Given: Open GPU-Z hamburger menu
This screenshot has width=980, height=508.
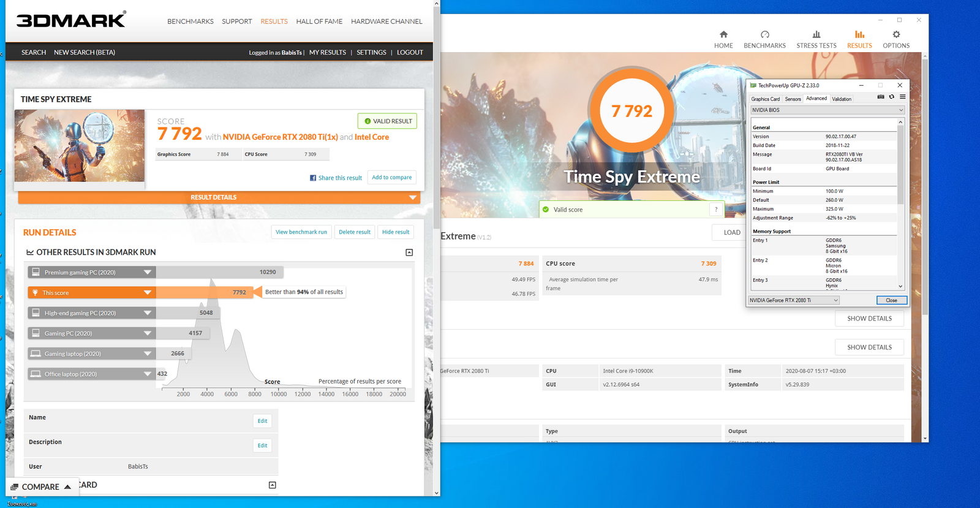Looking at the screenshot, I should pyautogui.click(x=902, y=97).
